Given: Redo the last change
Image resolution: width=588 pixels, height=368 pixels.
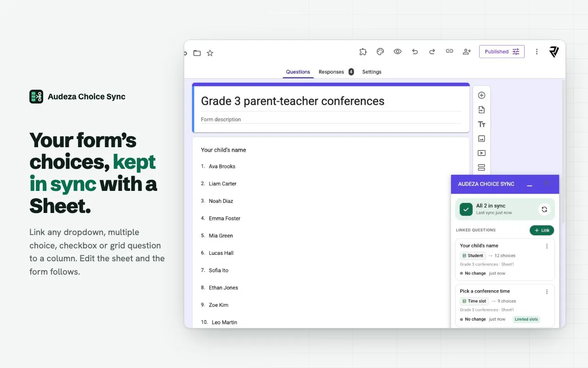Looking at the screenshot, I should click(432, 52).
